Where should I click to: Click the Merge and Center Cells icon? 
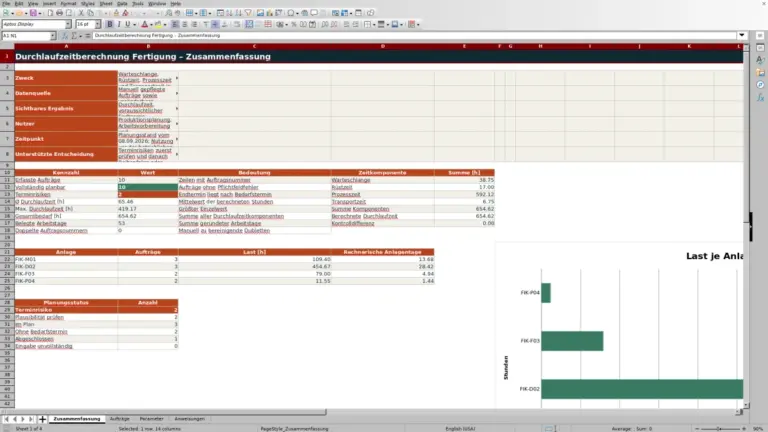249,24
